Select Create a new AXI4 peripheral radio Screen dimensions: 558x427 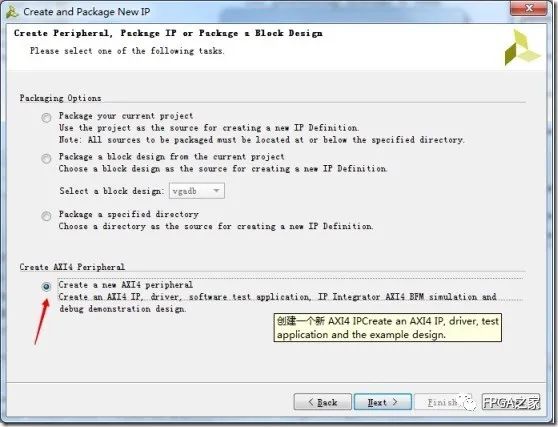pyautogui.click(x=46, y=286)
